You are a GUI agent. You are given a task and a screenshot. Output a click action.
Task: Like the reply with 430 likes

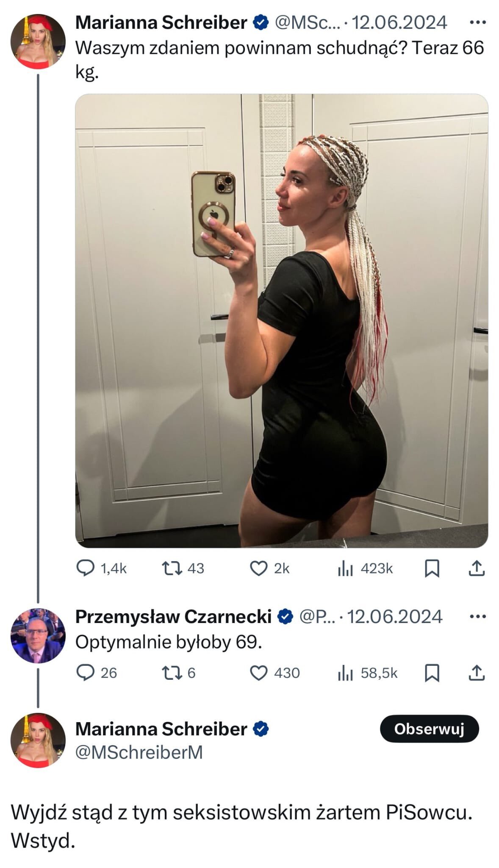[x=258, y=673]
